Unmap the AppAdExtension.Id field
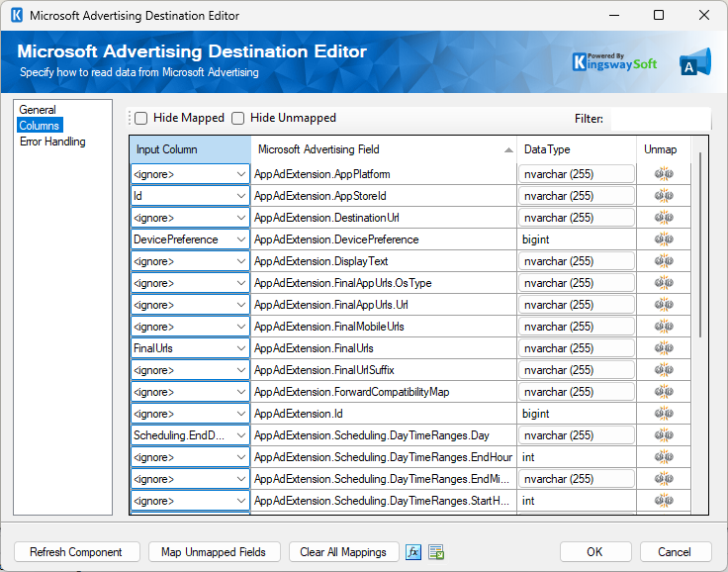Viewport: 728px width, 572px height. [663, 414]
